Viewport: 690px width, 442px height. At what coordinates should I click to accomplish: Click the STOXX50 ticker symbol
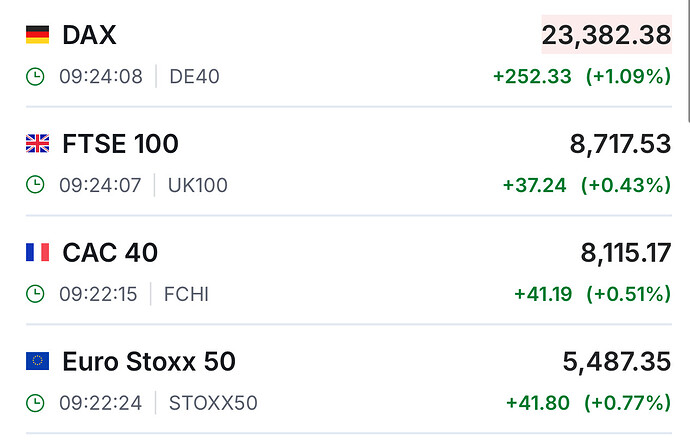[x=213, y=403]
